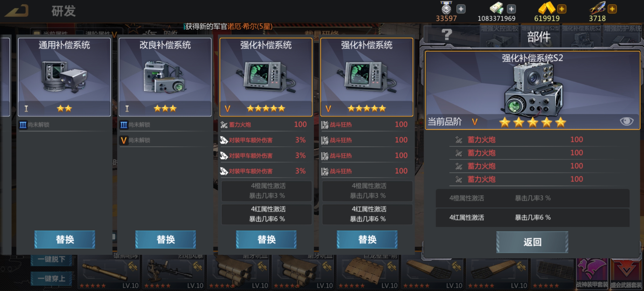Click the 返回 button
The image size is (644, 291).
click(532, 242)
